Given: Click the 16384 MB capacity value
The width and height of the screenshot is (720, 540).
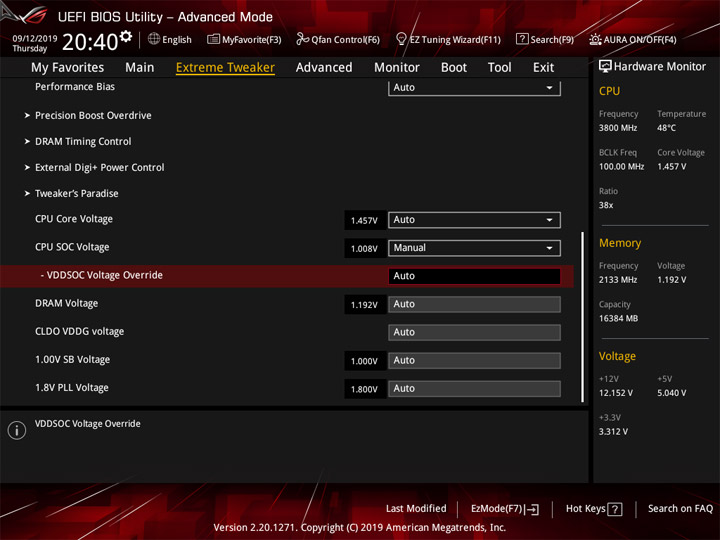Looking at the screenshot, I should [618, 318].
